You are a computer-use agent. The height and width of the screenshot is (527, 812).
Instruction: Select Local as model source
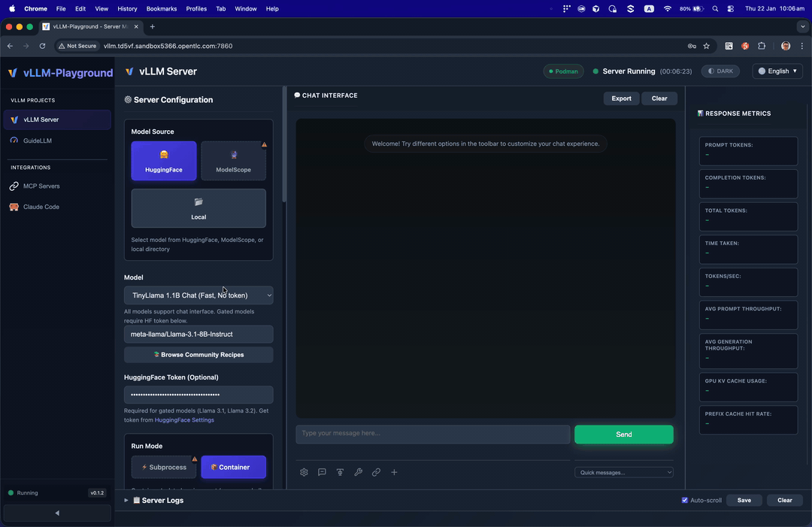(x=198, y=208)
